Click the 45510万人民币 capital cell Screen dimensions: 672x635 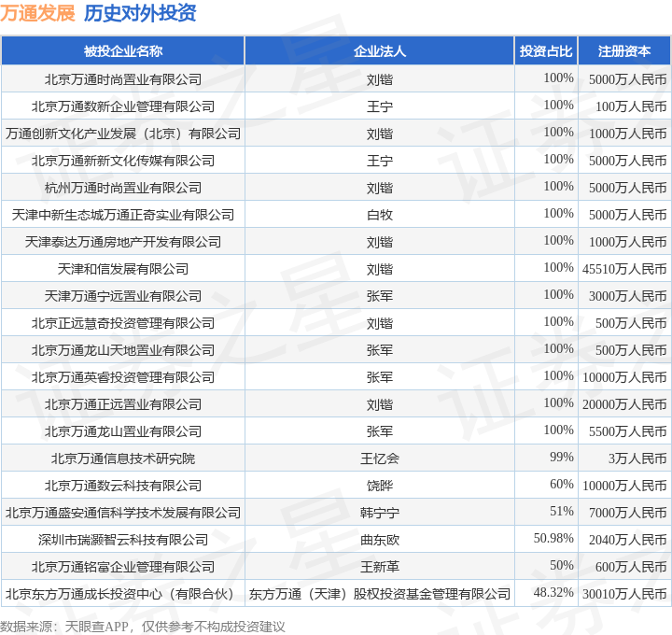pyautogui.click(x=624, y=269)
